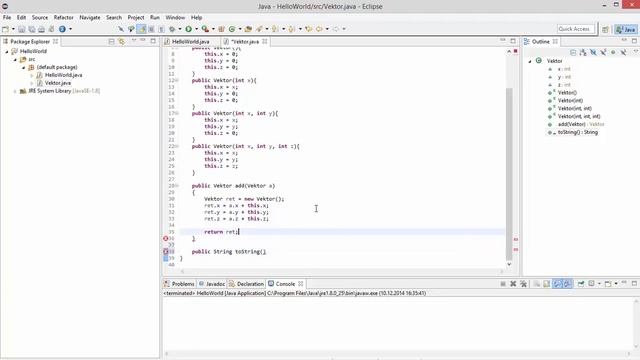640x360 pixels.
Task: Select the Java perspective button
Action: [x=626, y=29]
